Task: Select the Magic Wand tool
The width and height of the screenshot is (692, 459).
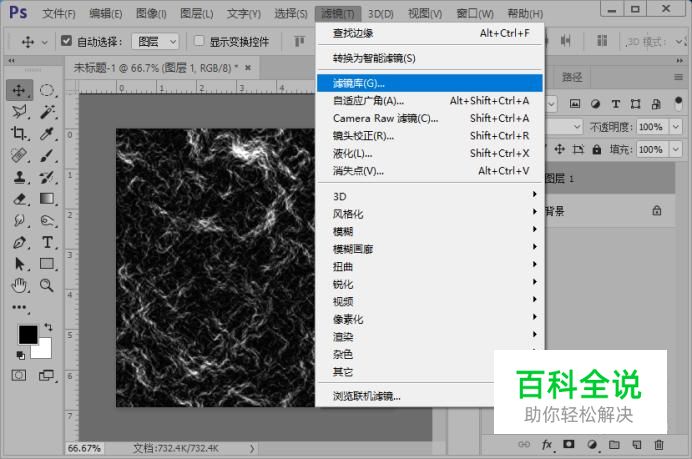Action: point(47,112)
